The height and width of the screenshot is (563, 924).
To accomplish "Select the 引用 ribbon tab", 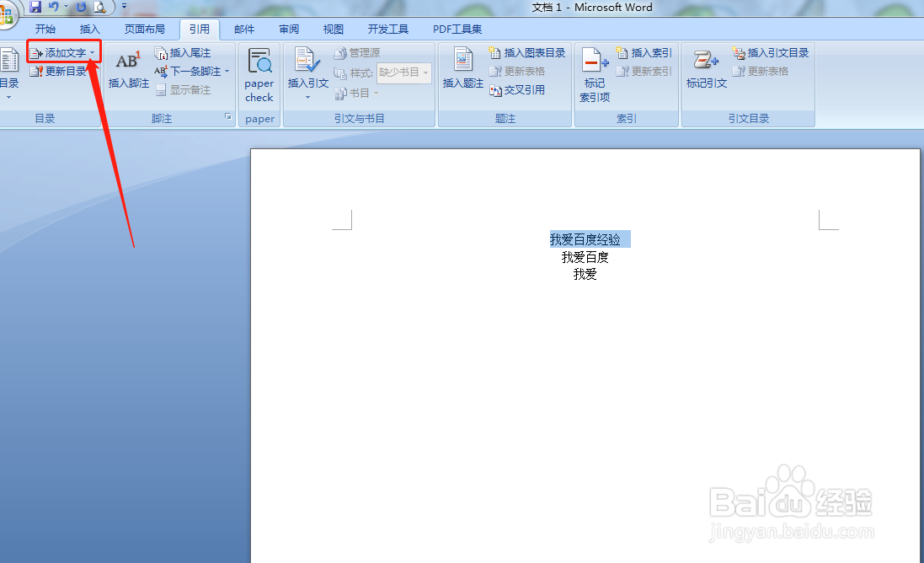I will click(199, 29).
